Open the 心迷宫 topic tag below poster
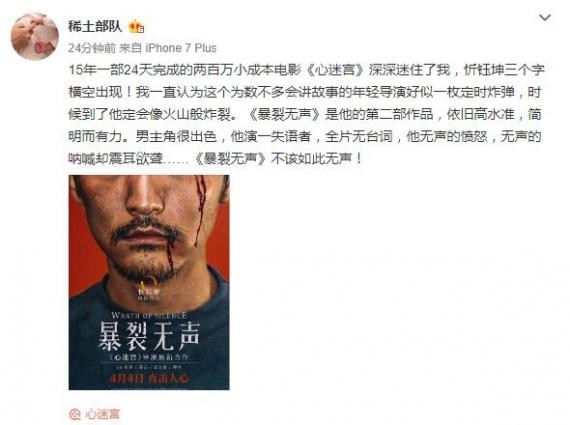The height and width of the screenshot is (425, 570). coord(102,414)
